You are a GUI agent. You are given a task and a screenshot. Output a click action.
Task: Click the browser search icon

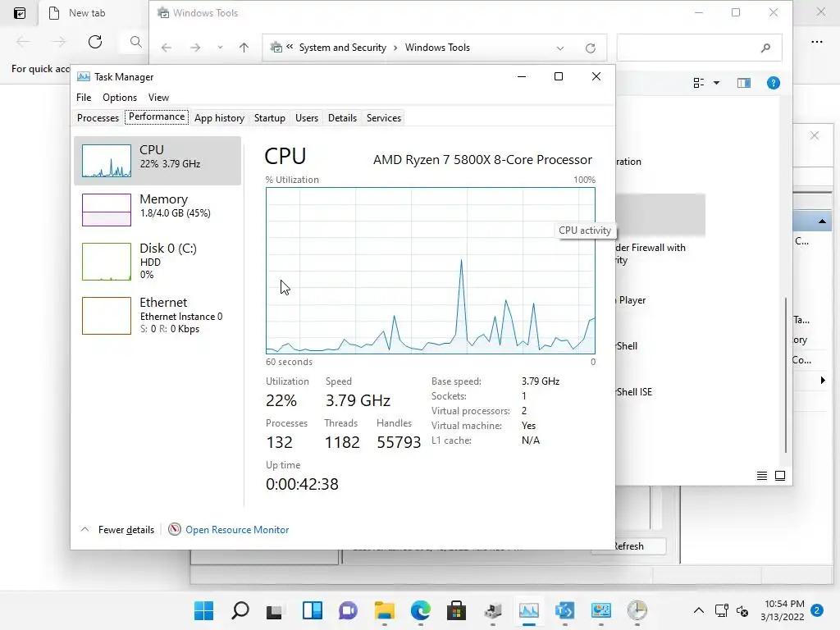[x=136, y=42]
